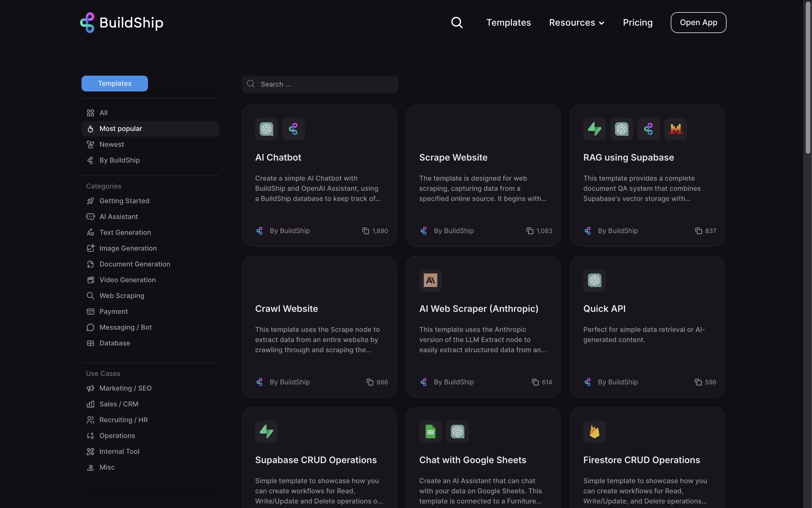Select the blue Templates tab in sidebar

point(115,83)
